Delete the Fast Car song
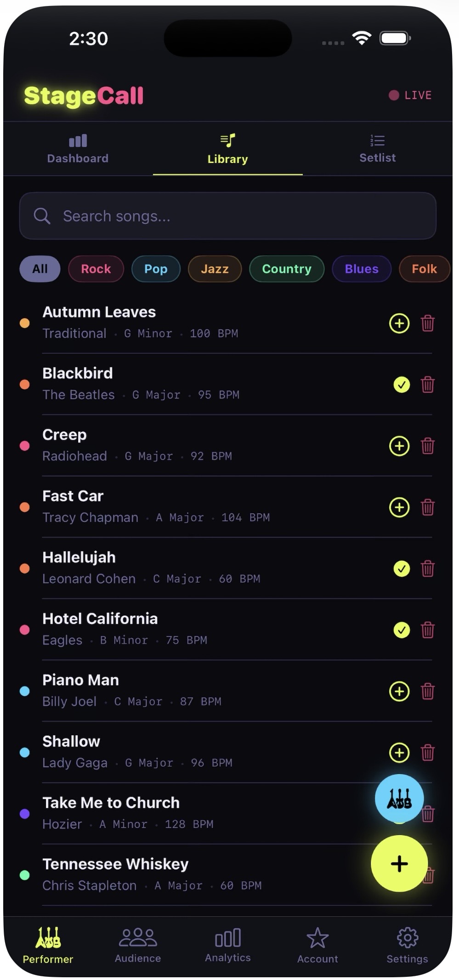Screen dimensions: 459x980 428,507
